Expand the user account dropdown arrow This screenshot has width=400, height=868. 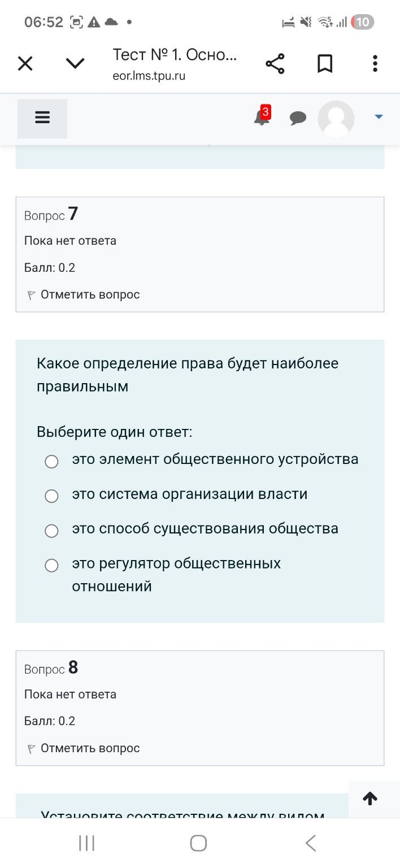tap(377, 118)
